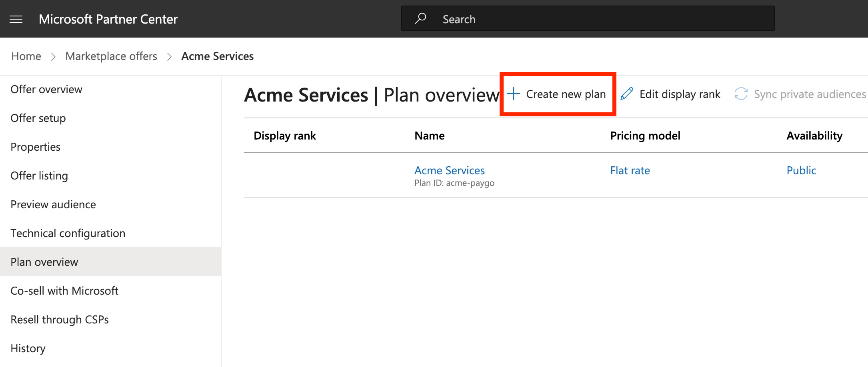Open the Acme Services plan link
Screen dimensions: 868x367
point(449,171)
